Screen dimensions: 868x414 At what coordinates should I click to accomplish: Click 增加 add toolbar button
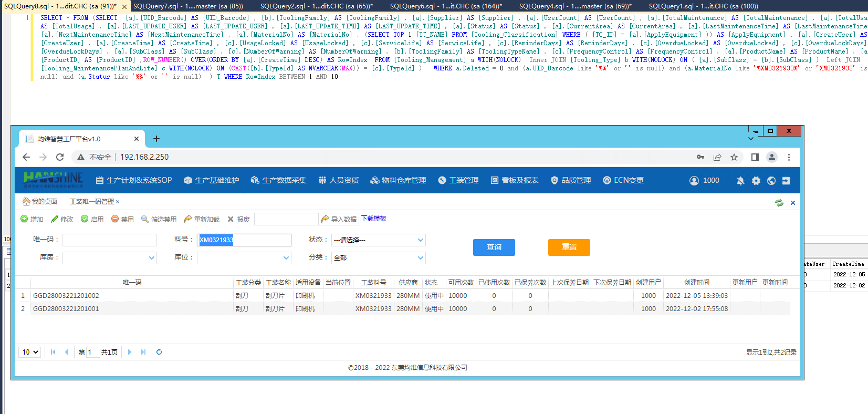click(x=32, y=219)
